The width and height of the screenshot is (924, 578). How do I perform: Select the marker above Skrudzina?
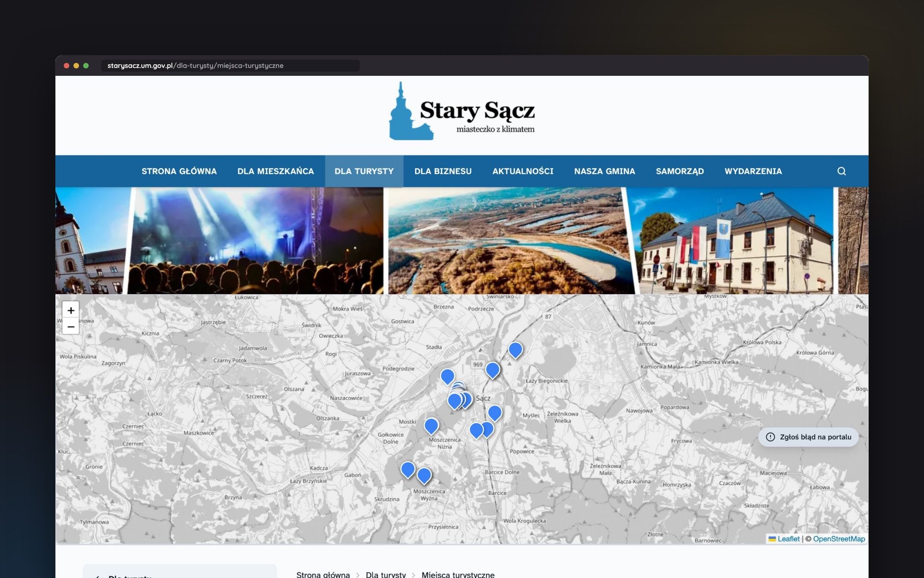[x=407, y=469]
